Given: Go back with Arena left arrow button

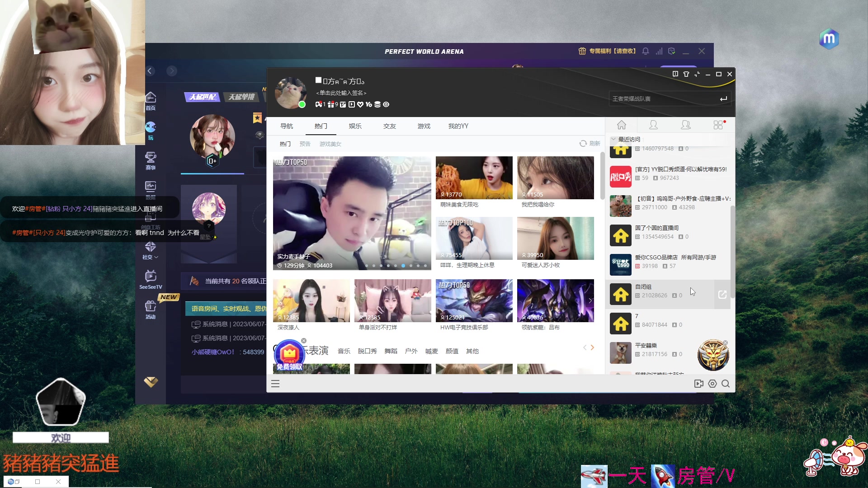Looking at the screenshot, I should (150, 71).
